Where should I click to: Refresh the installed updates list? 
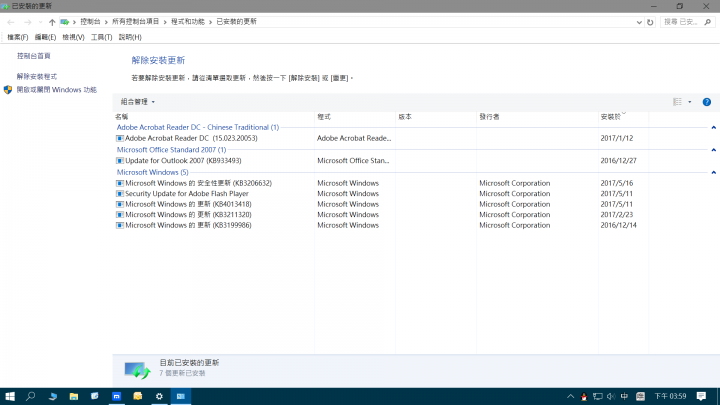[x=650, y=22]
